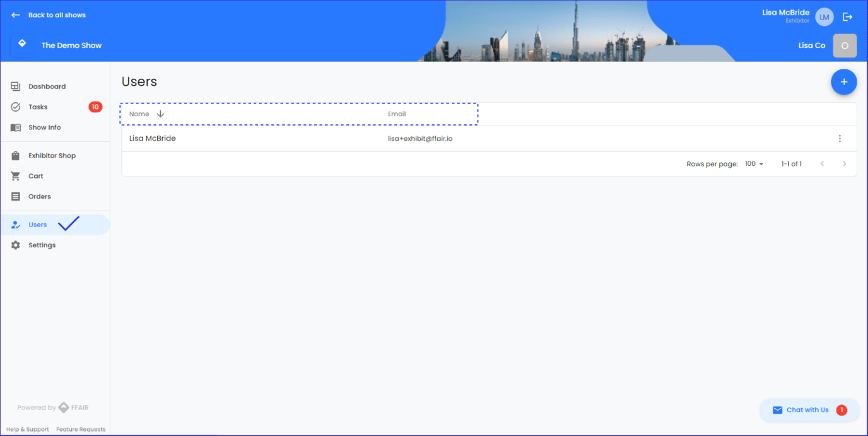Open the Cart from the sidebar
Image resolution: width=868 pixels, height=436 pixels.
click(x=35, y=176)
